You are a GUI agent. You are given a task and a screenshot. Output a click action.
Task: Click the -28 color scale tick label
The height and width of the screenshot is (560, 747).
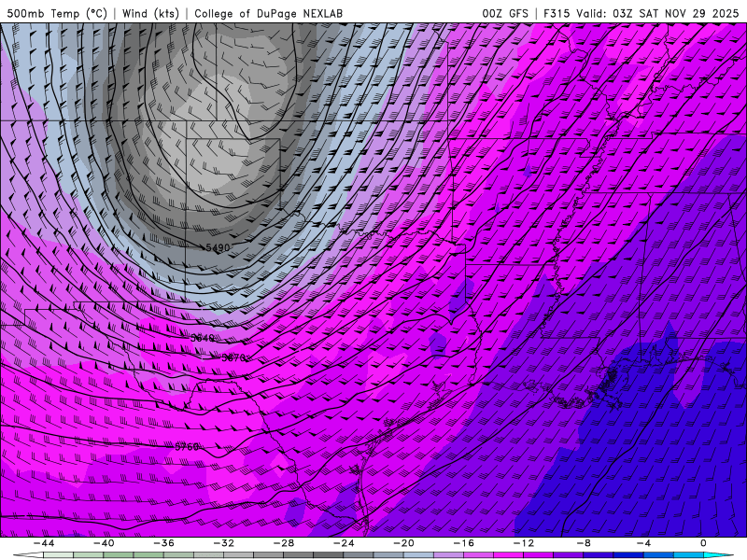[x=284, y=543]
